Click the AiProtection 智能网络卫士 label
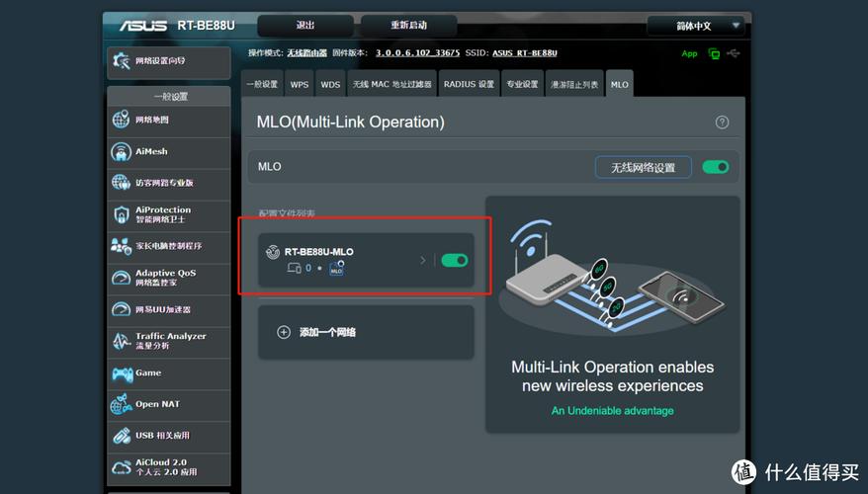Image resolution: width=868 pixels, height=494 pixels. point(163,214)
